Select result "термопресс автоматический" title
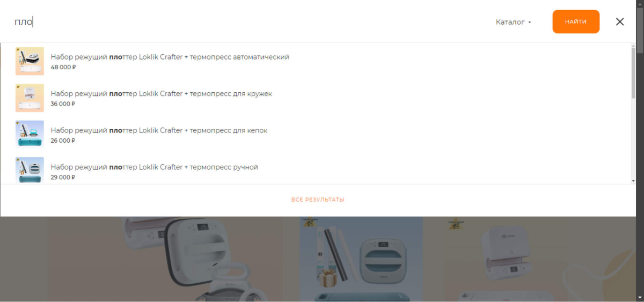The width and height of the screenshot is (644, 302). pyautogui.click(x=170, y=57)
